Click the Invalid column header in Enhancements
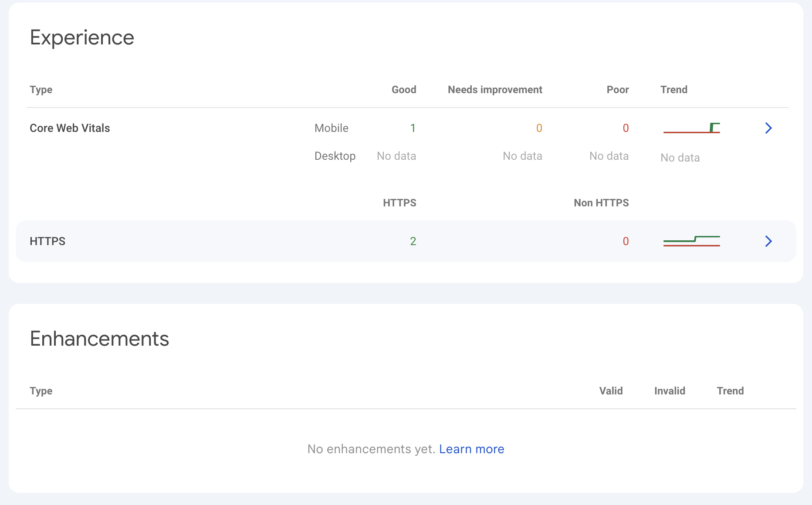The image size is (812, 505). [670, 391]
